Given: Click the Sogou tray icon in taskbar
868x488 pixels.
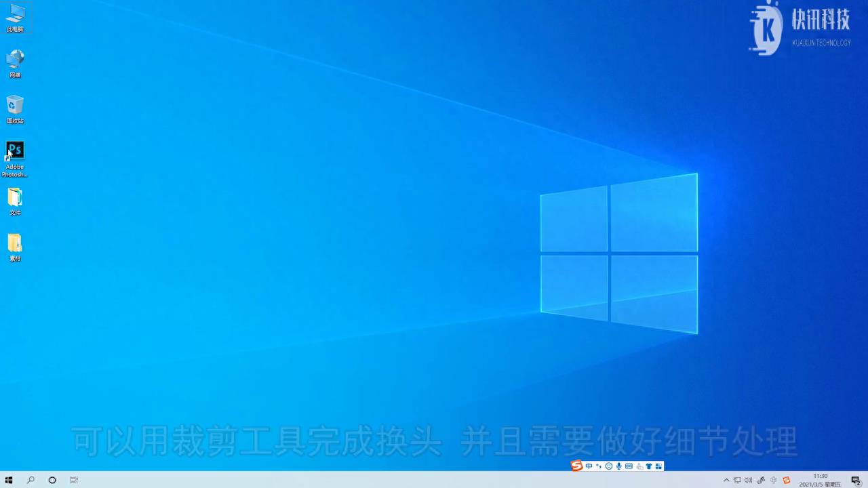Looking at the screenshot, I should [786, 480].
